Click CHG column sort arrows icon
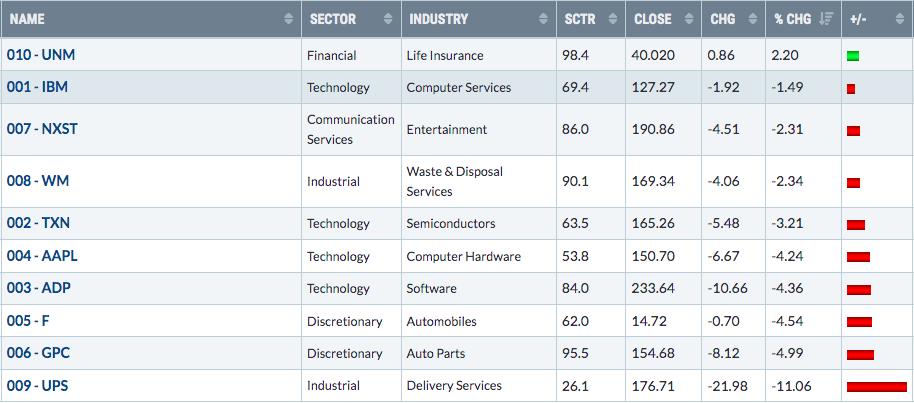914x403 pixels. tap(753, 19)
